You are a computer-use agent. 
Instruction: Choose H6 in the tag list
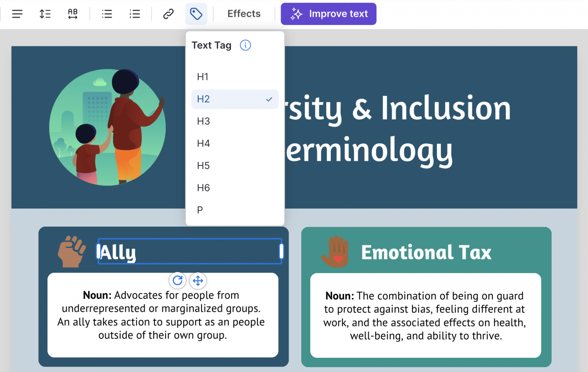pyautogui.click(x=203, y=188)
